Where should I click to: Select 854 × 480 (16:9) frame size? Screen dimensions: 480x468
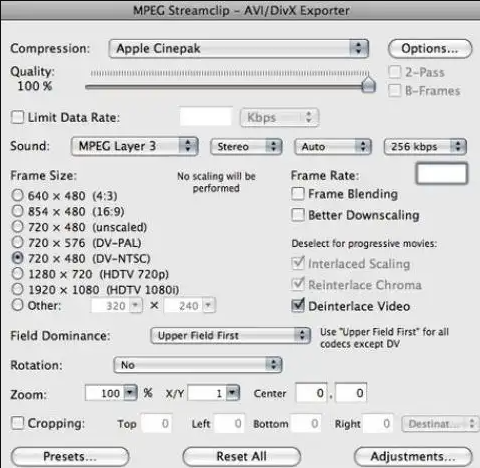tap(17, 211)
